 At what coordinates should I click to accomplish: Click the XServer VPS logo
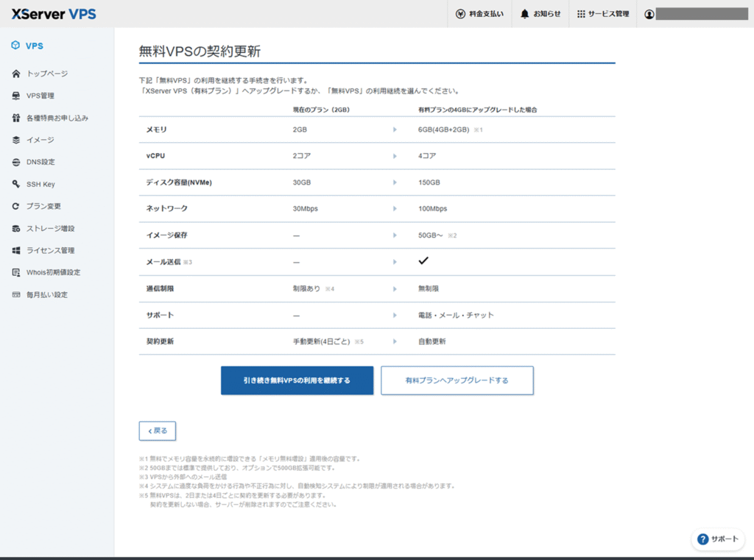tap(53, 14)
